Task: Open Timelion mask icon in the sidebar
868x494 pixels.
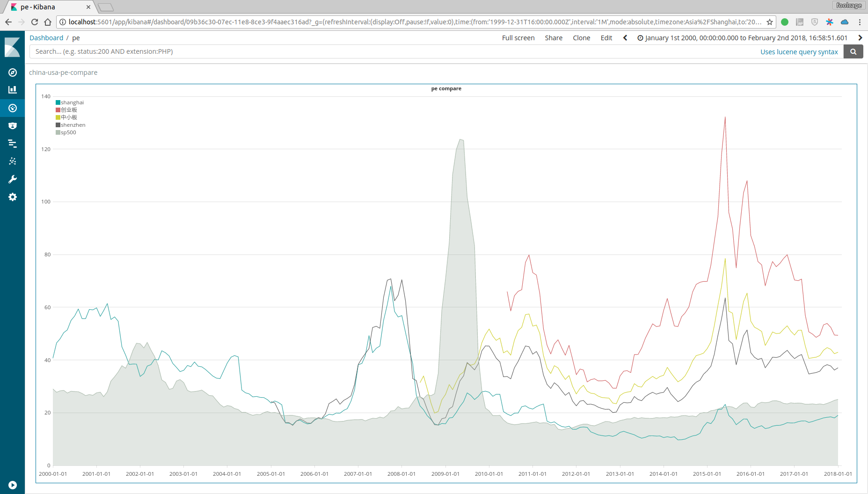Action: point(13,126)
